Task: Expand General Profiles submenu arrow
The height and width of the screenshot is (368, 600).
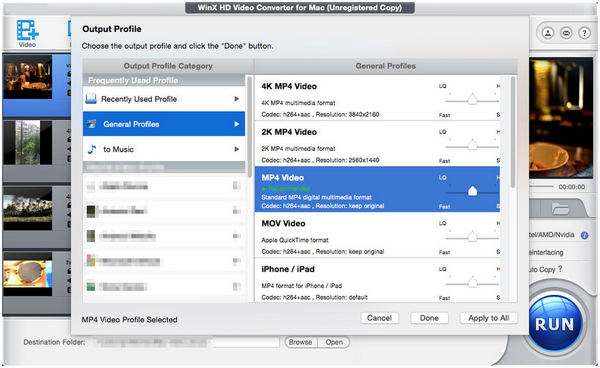Action: [237, 124]
